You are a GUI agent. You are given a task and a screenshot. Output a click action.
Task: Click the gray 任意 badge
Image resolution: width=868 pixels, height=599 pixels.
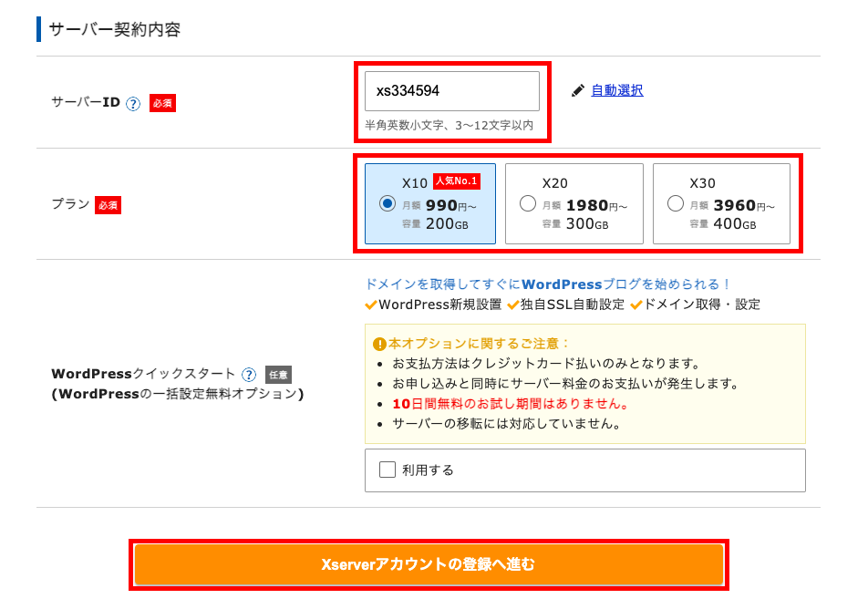[x=278, y=374]
